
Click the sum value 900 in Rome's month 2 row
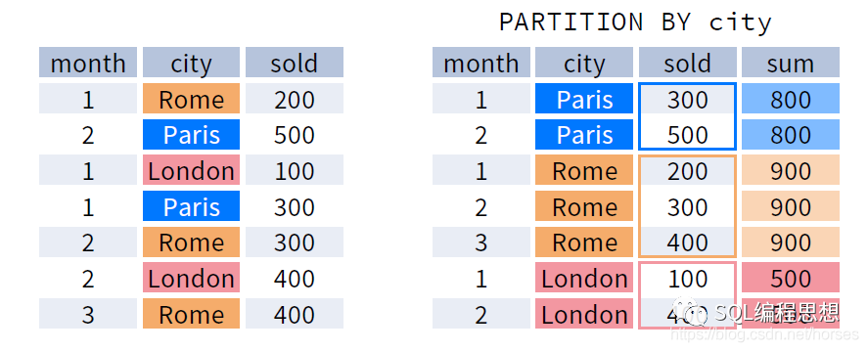point(791,206)
